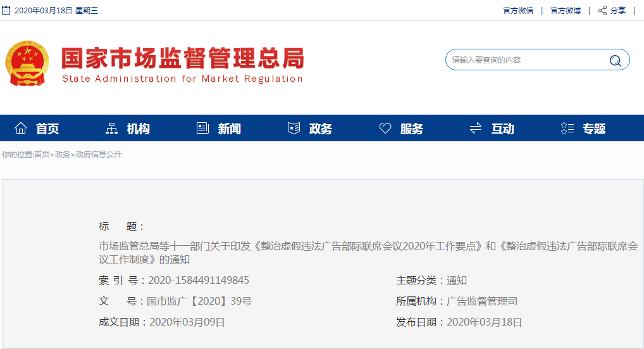Screen dimensions: 644x349
Task: Click the organization chart icon beside 机构
Action: coord(112,128)
